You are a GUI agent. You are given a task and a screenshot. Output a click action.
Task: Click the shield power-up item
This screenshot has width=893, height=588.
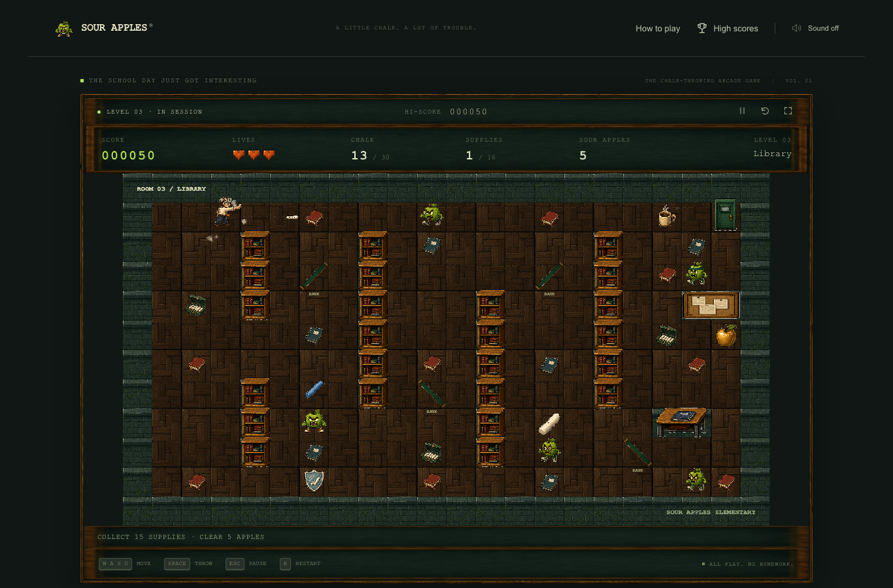pos(314,480)
